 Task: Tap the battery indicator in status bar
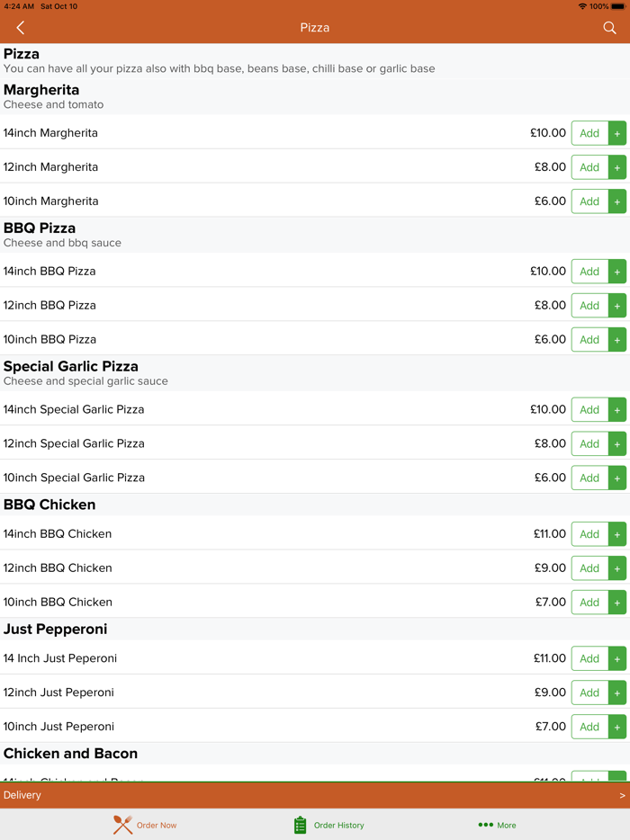pos(617,6)
